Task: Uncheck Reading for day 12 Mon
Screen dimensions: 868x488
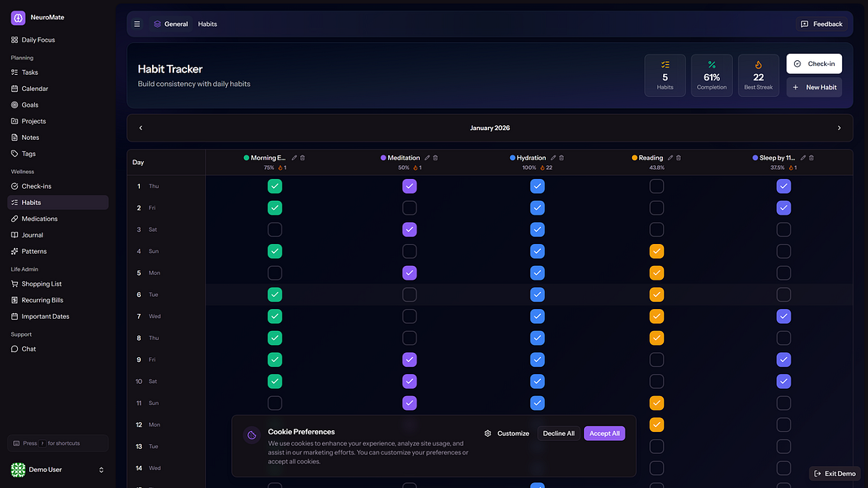Action: click(656, 425)
